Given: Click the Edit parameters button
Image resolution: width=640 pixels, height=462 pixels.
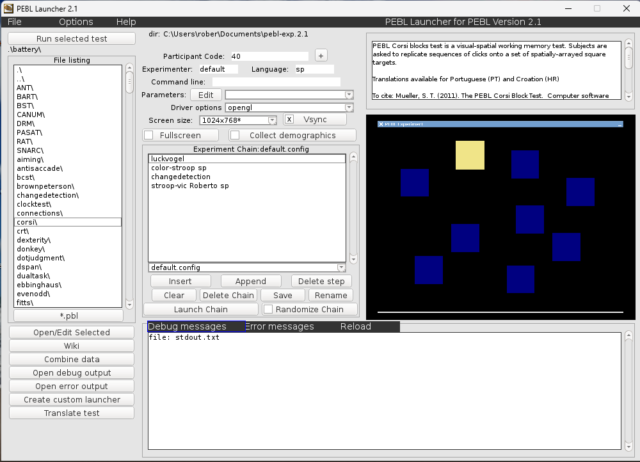Looking at the screenshot, I should [206, 95].
